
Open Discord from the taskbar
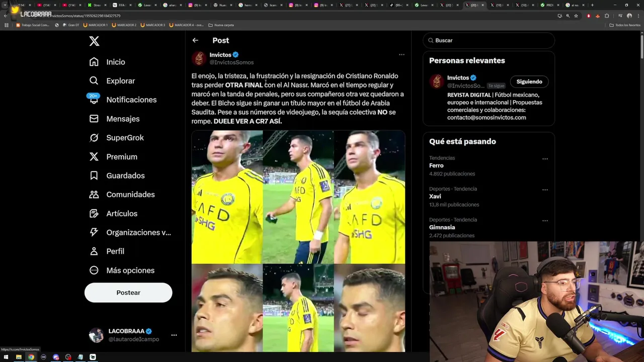(x=56, y=357)
